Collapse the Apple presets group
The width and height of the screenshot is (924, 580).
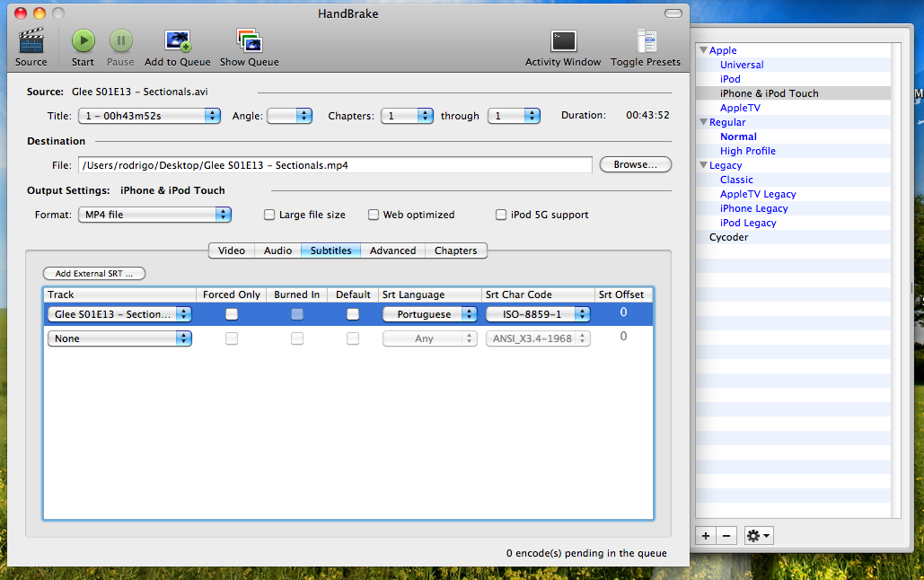coord(703,50)
